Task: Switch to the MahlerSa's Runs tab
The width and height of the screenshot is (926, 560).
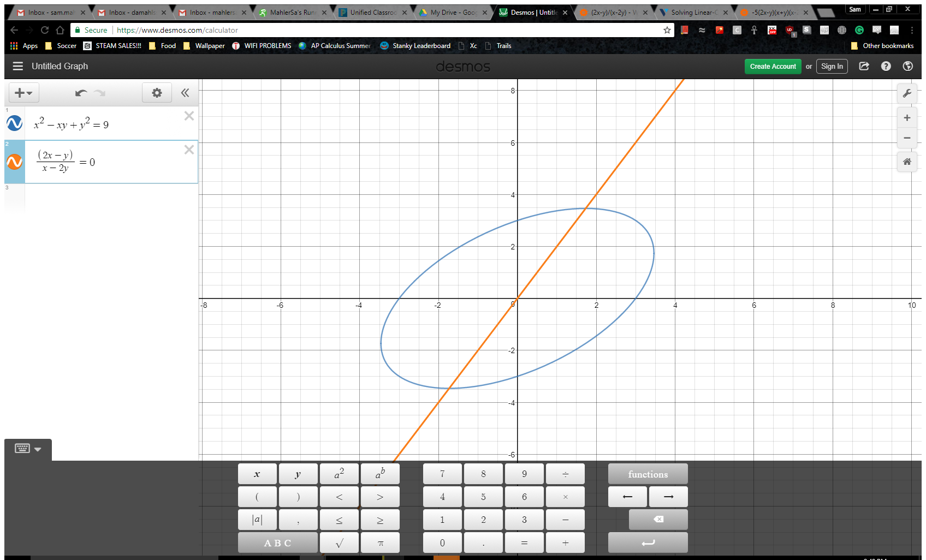Action: pos(292,12)
